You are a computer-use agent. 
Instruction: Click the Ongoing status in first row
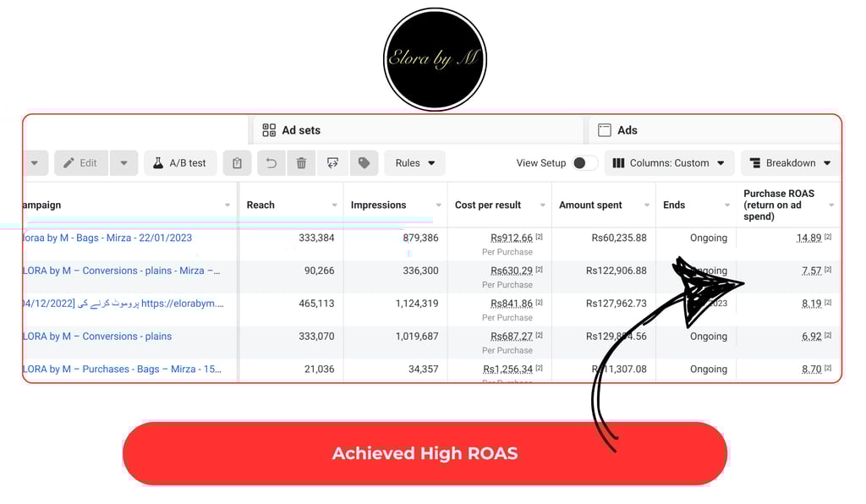click(x=709, y=238)
